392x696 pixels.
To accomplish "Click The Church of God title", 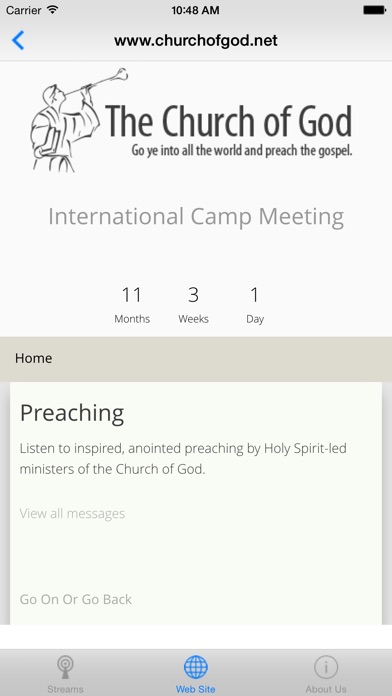I will pos(229,121).
